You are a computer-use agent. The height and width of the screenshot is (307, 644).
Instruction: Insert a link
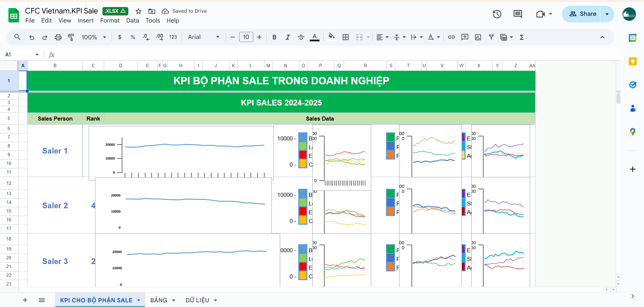pos(452,37)
